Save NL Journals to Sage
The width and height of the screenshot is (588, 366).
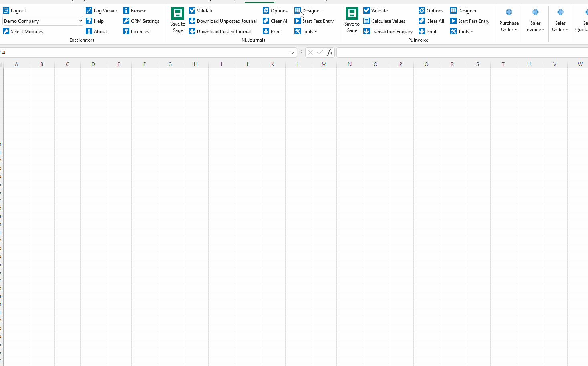(178, 20)
